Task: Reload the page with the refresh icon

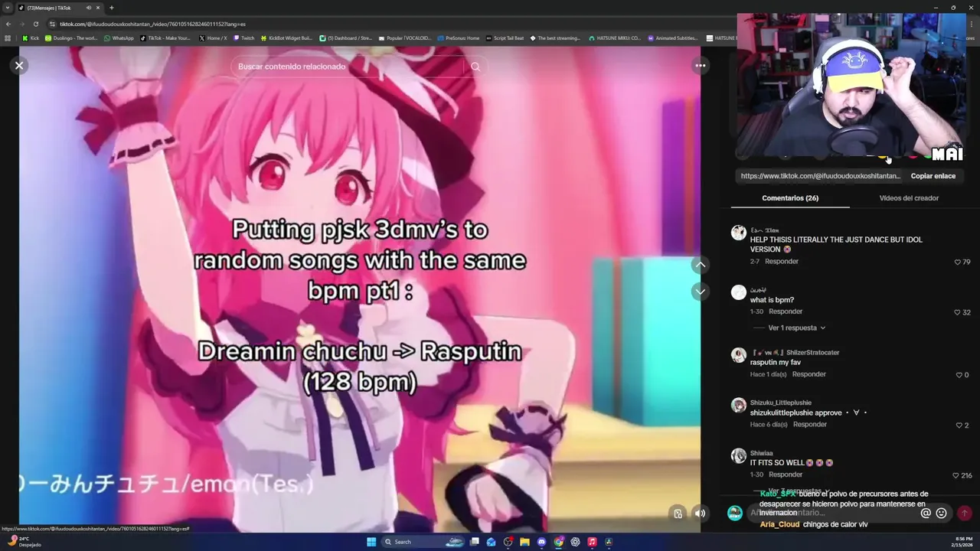Action: pyautogui.click(x=37, y=24)
